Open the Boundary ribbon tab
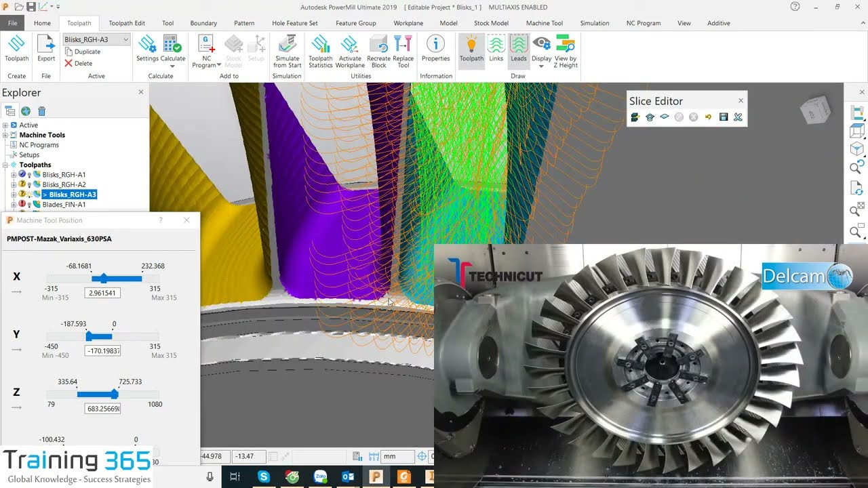The image size is (868, 488). click(203, 23)
